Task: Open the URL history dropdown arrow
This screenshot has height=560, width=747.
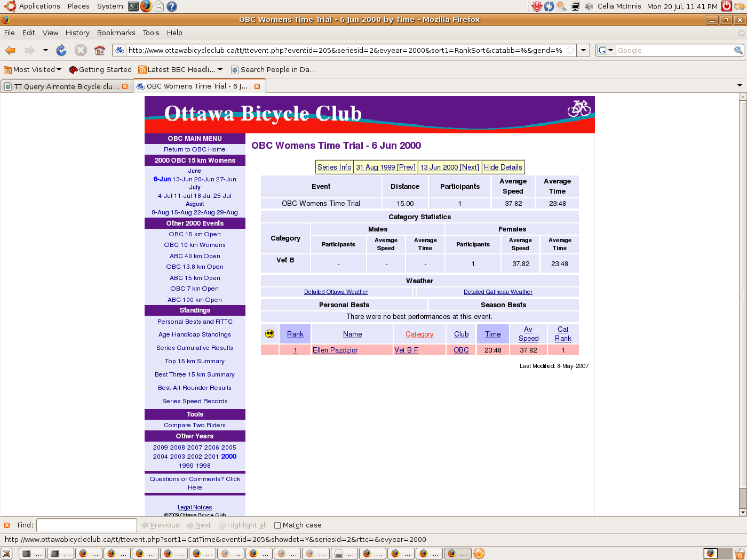Action: pyautogui.click(x=584, y=50)
